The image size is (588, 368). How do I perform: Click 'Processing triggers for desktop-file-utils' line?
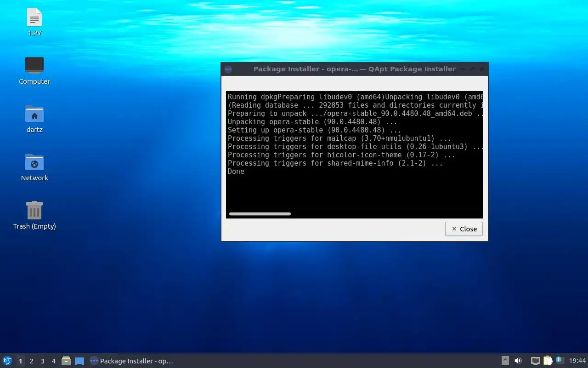point(355,147)
